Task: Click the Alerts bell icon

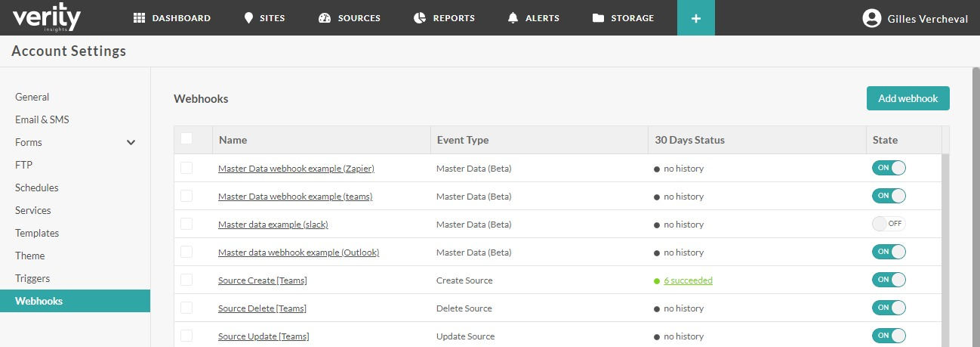Action: (x=513, y=18)
